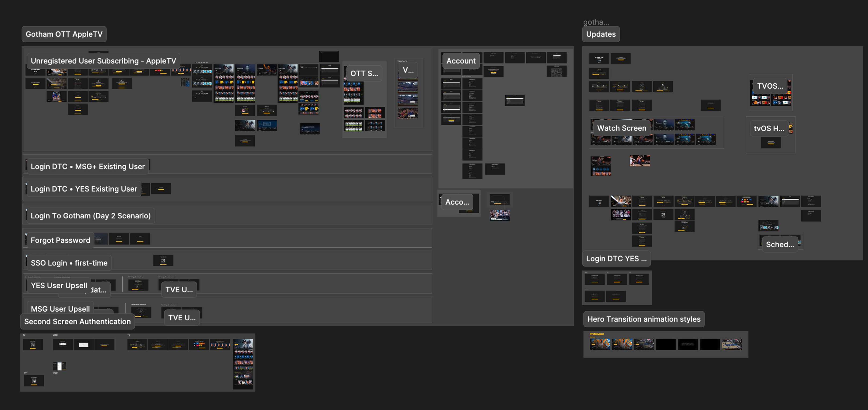
Task: Click Login To Gotham (Day 2 Scenario) label
Action: (91, 215)
